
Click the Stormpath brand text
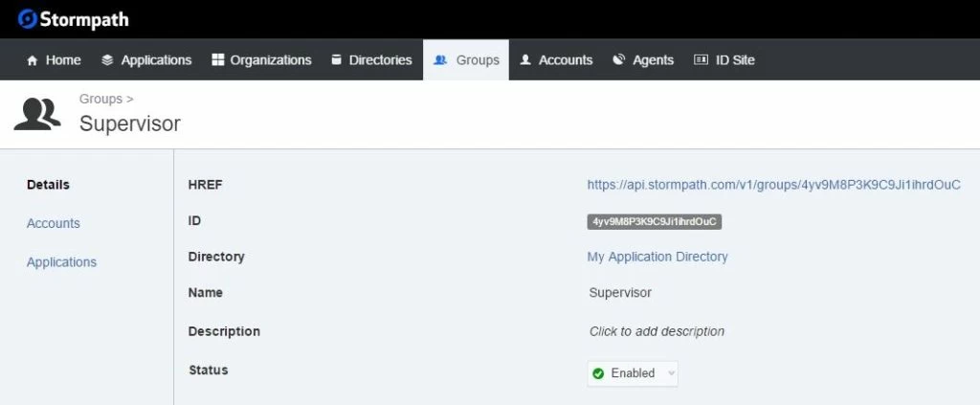point(84,19)
